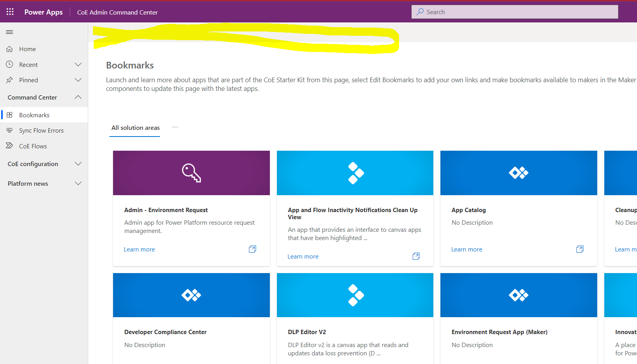Screen dimensions: 637x364
Task: Click the Search box at the top
Action: (x=514, y=11)
